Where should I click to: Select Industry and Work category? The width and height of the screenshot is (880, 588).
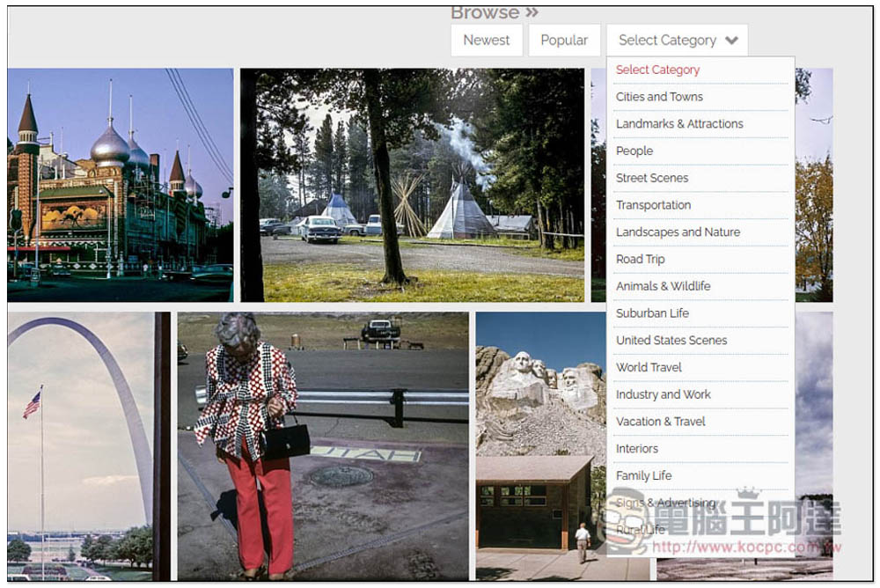pyautogui.click(x=663, y=394)
